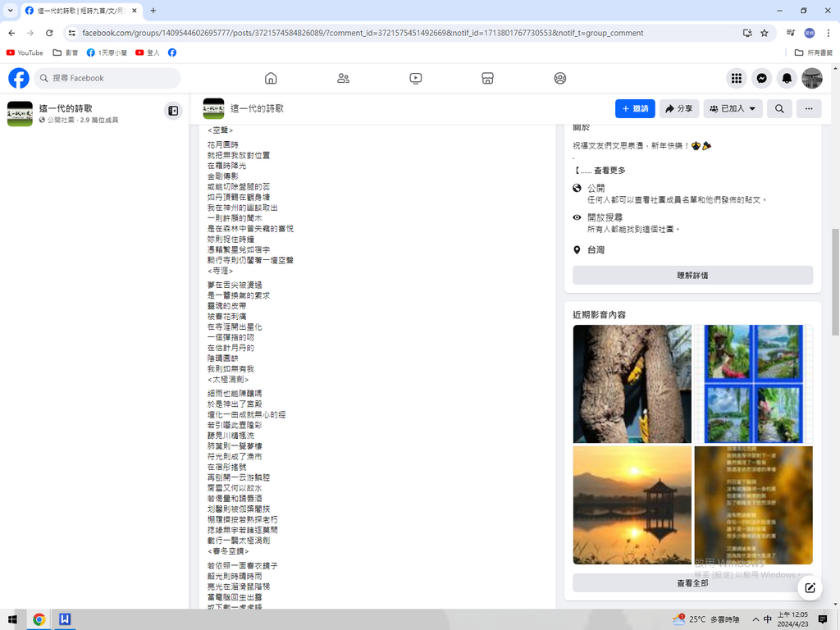The width and height of the screenshot is (840, 630).
Task: Switch to the 這一代的詩歌 browser tab
Action: [78, 11]
